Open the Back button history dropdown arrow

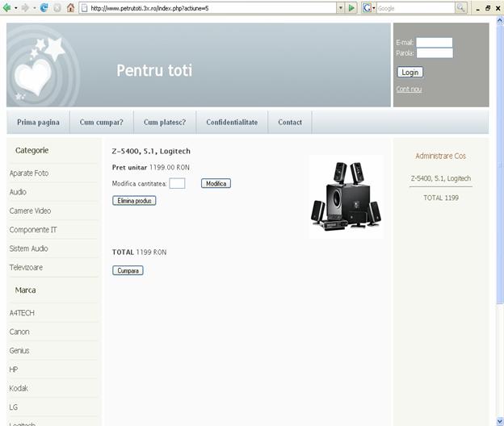click(15, 7)
